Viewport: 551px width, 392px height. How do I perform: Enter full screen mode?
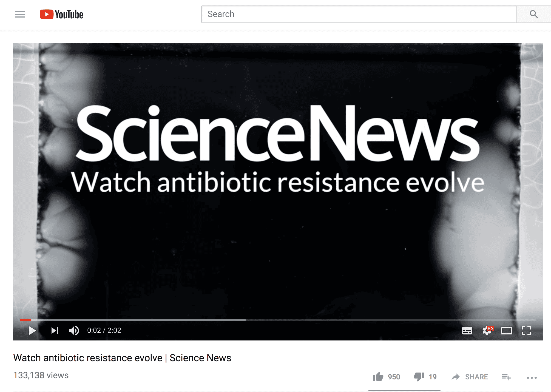click(x=526, y=331)
